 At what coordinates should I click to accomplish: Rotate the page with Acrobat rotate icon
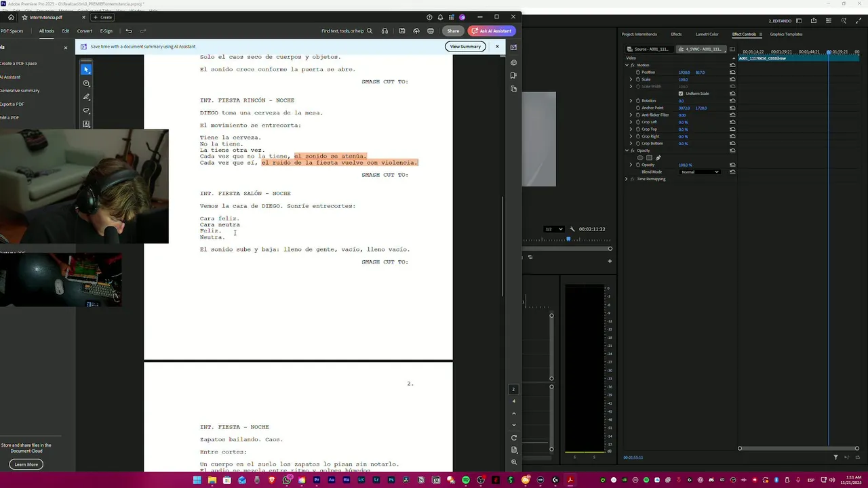(513, 438)
